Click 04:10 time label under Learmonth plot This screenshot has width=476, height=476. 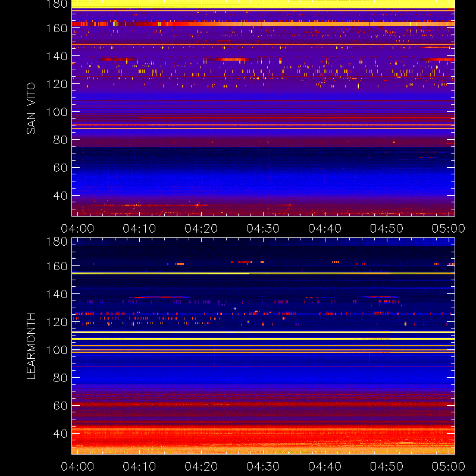click(139, 466)
